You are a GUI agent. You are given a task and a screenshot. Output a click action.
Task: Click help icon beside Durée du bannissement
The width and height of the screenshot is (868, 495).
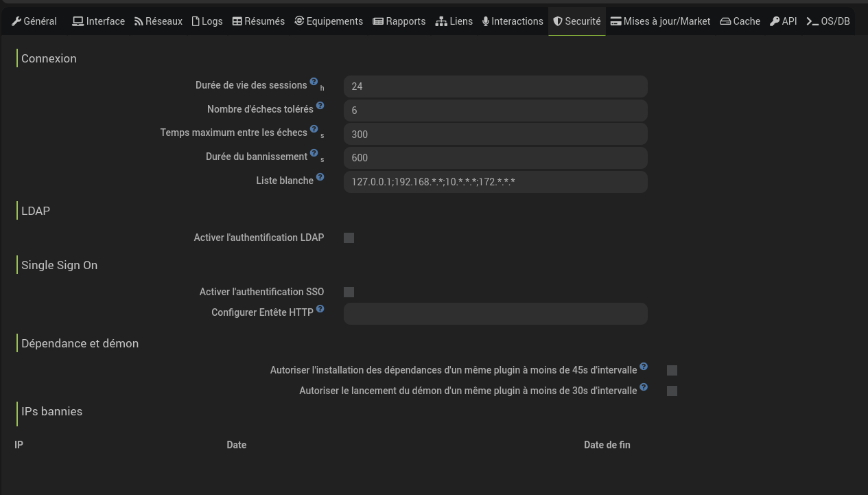pyautogui.click(x=314, y=153)
